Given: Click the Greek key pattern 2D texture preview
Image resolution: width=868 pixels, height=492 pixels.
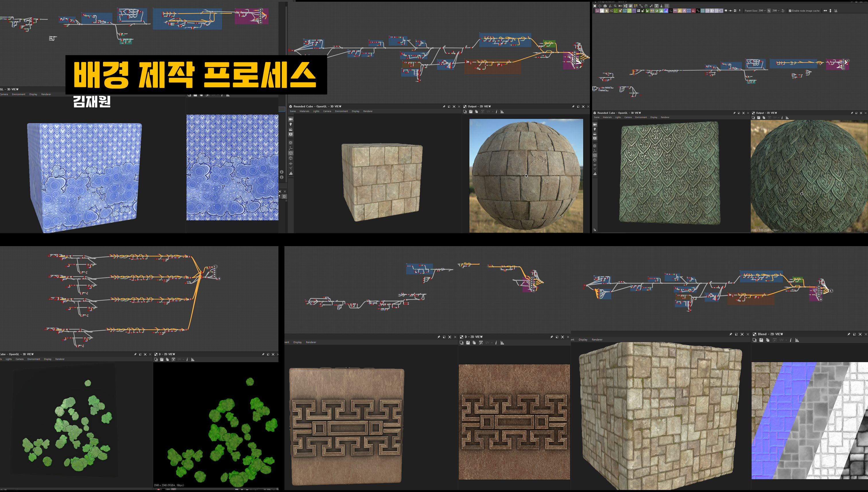Looking at the screenshot, I should [514, 421].
